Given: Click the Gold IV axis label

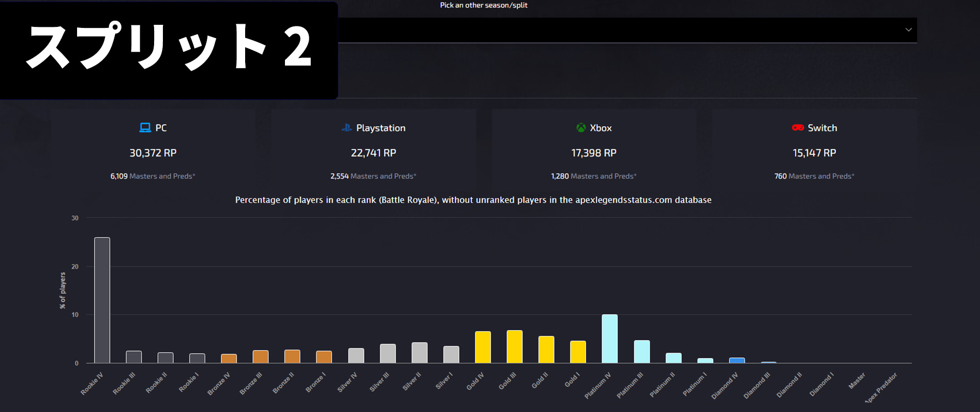Looking at the screenshot, I should pos(475,381).
